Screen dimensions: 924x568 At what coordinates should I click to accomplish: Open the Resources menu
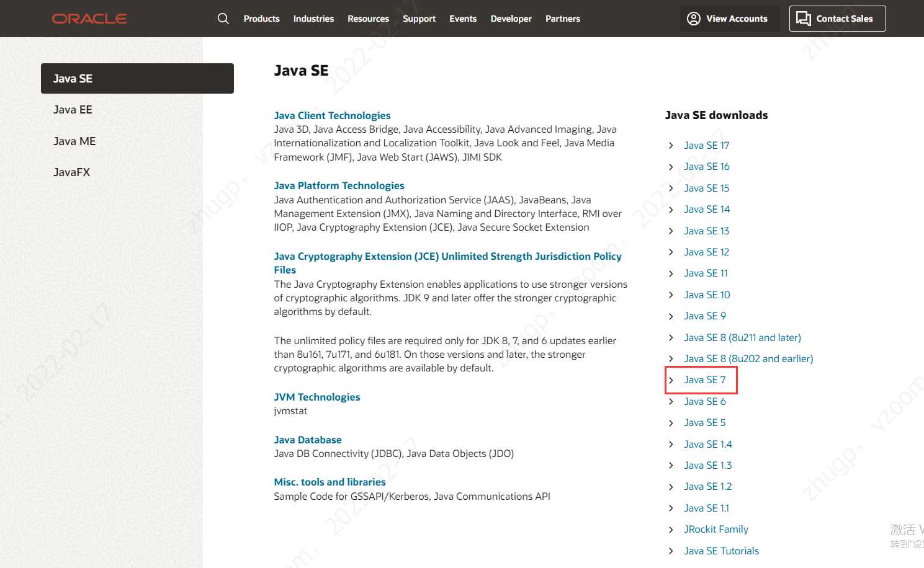368,19
